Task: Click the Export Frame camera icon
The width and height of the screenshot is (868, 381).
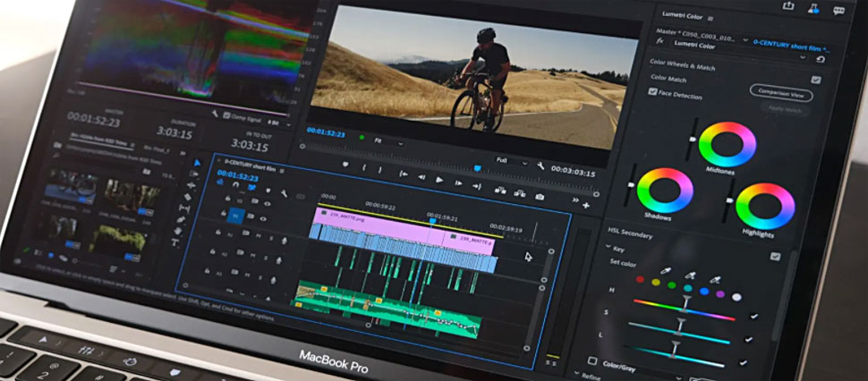Action: (x=540, y=197)
